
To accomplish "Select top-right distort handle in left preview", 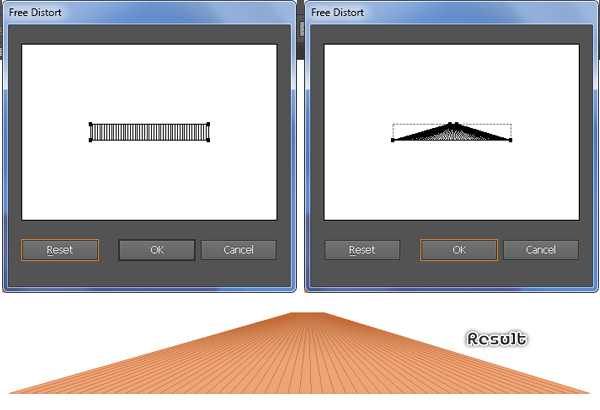I will [208, 124].
